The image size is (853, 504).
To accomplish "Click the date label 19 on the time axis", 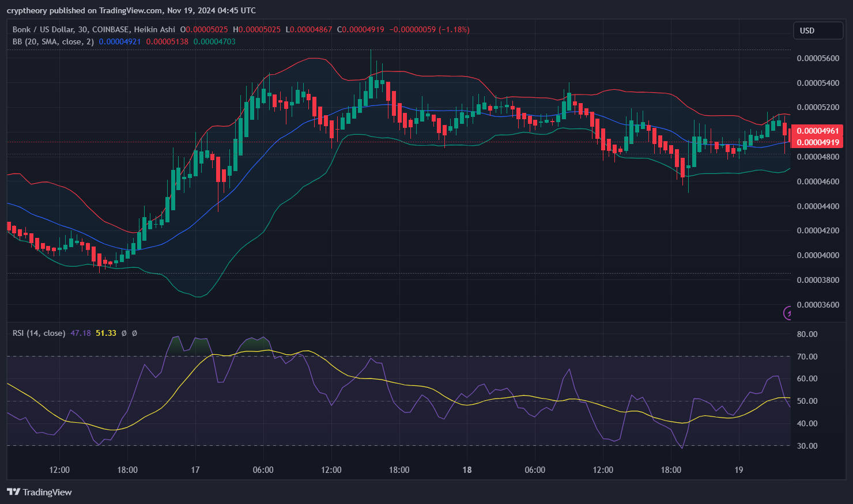I will (x=739, y=470).
